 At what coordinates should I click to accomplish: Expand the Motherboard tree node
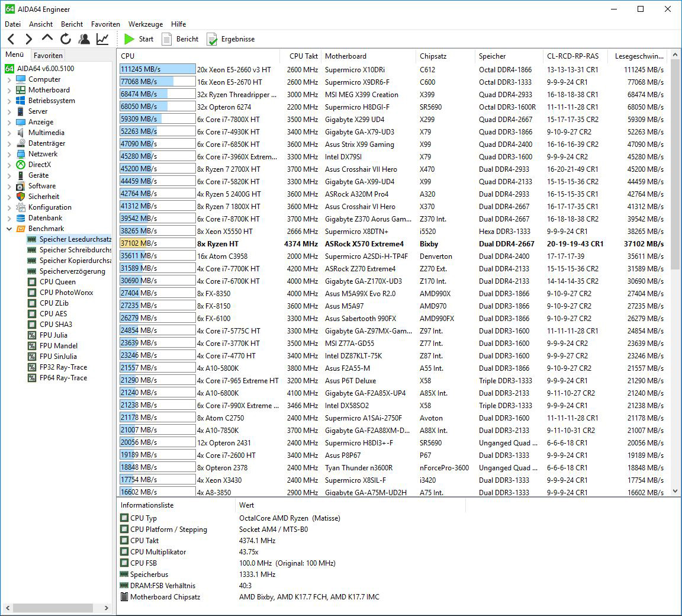[x=9, y=90]
